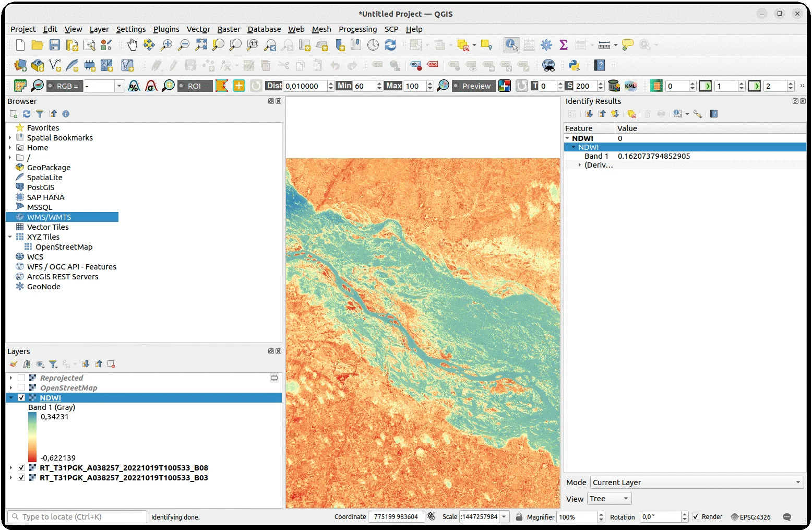Open the Raster menu
The height and width of the screenshot is (530, 812).
coord(229,29)
